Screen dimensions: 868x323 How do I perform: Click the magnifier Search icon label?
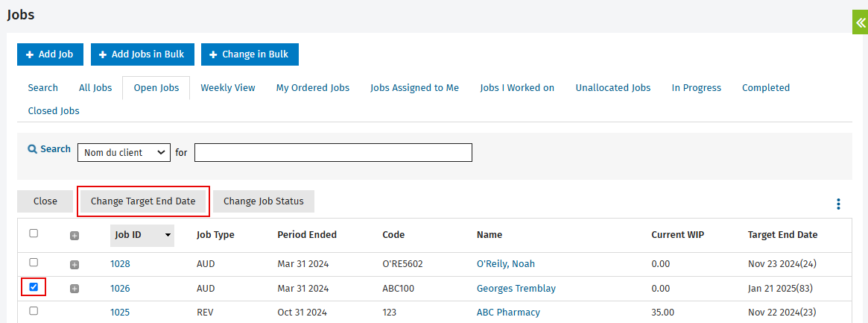pos(49,149)
